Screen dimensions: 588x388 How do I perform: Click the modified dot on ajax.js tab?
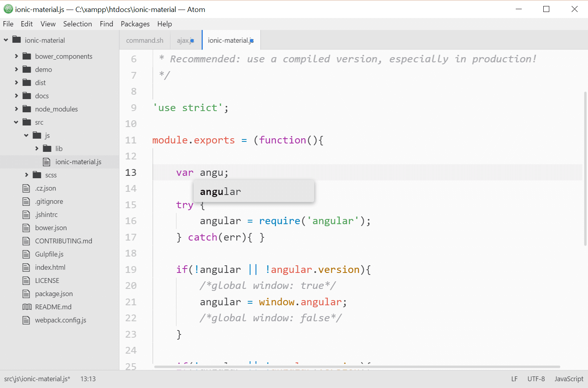click(x=192, y=41)
